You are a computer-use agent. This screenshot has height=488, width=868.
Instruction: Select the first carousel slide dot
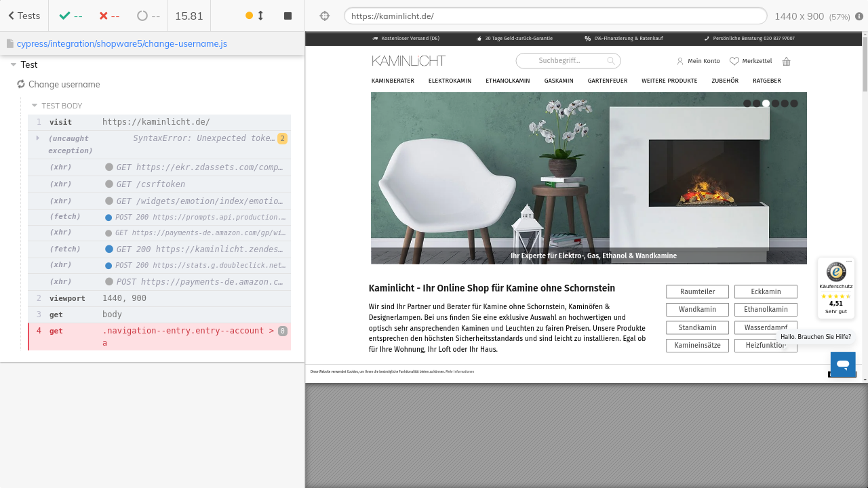pyautogui.click(x=747, y=104)
